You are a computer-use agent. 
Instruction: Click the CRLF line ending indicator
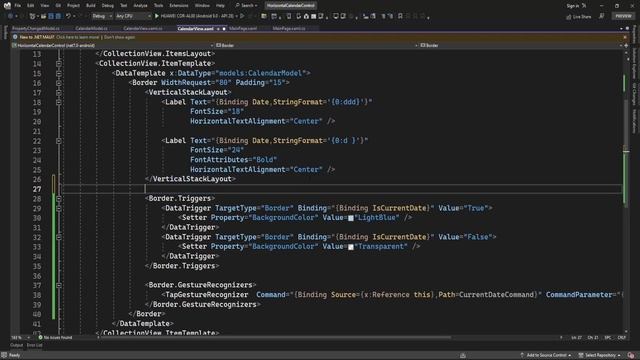pyautogui.click(x=621, y=338)
